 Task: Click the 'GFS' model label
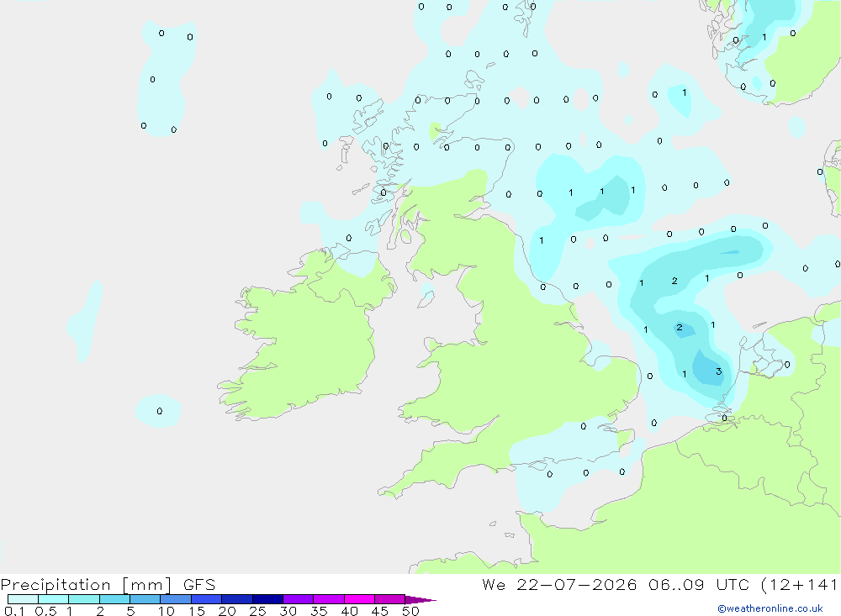point(199,584)
